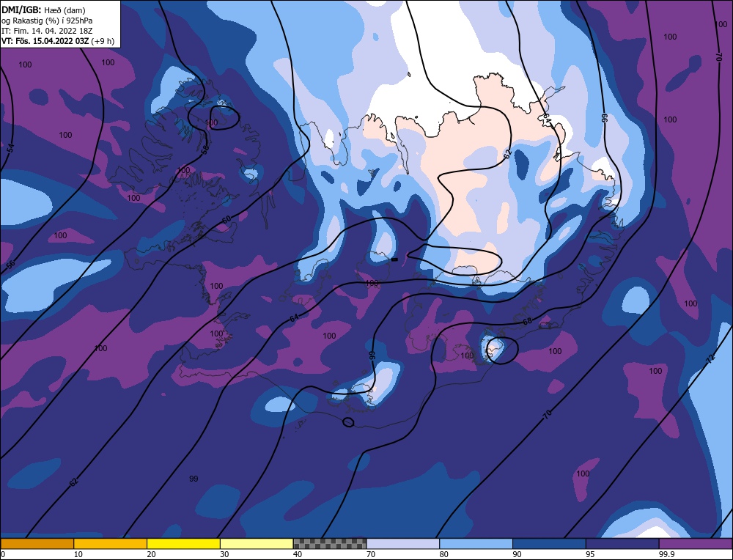The height and width of the screenshot is (560, 733).
Task: Click the '60' contour height label
Action: click(226, 219)
